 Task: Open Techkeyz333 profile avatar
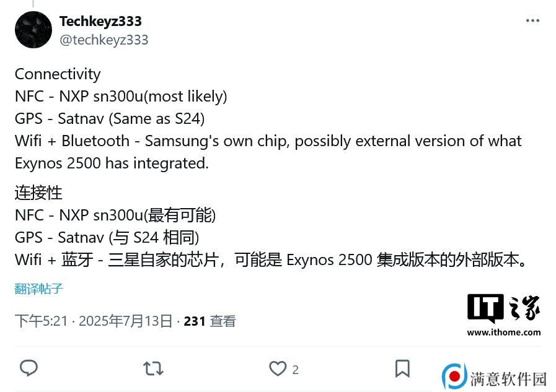[x=33, y=30]
